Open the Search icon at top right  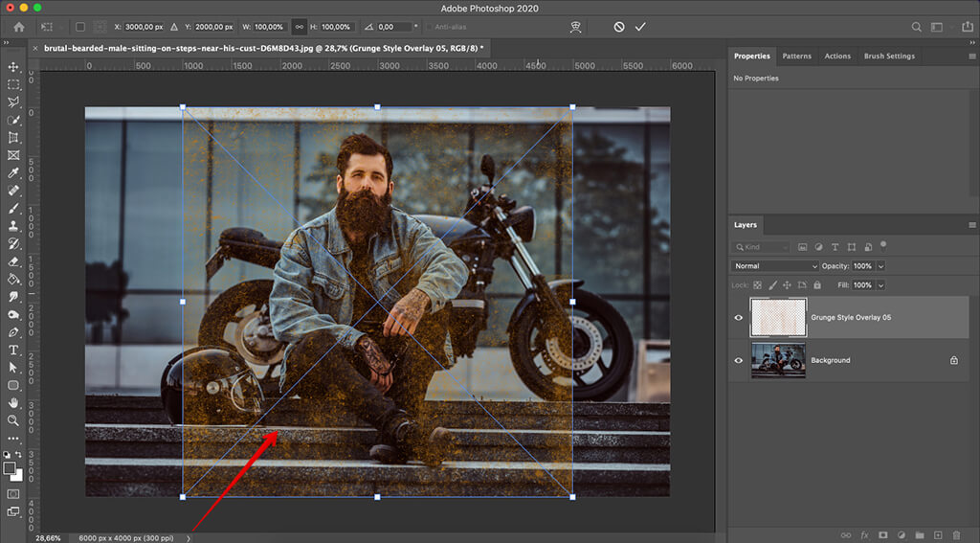point(916,27)
